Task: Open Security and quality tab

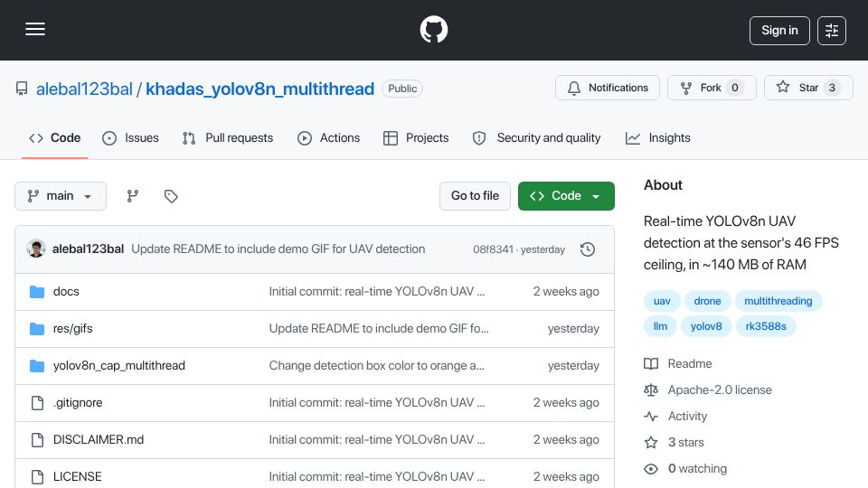Action: (x=536, y=137)
